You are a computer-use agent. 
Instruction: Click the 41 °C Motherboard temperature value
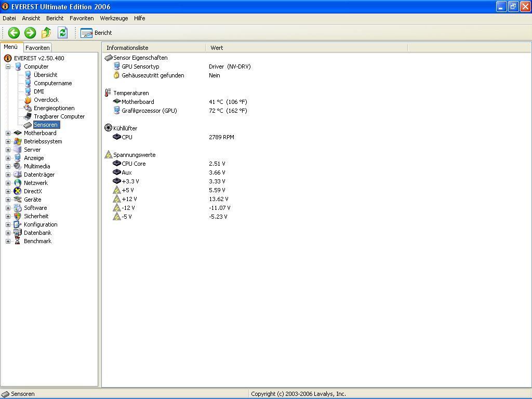(x=228, y=102)
